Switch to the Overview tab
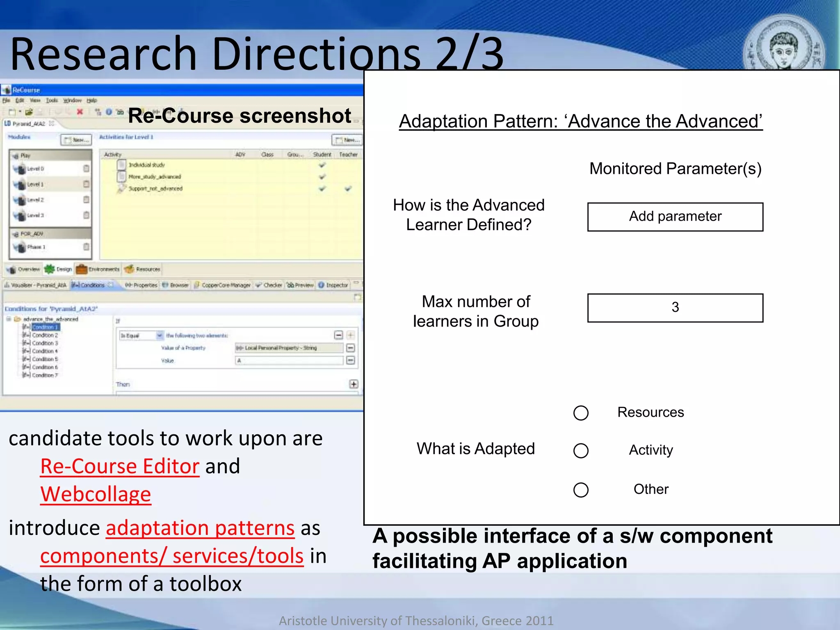The image size is (840, 630). (23, 269)
